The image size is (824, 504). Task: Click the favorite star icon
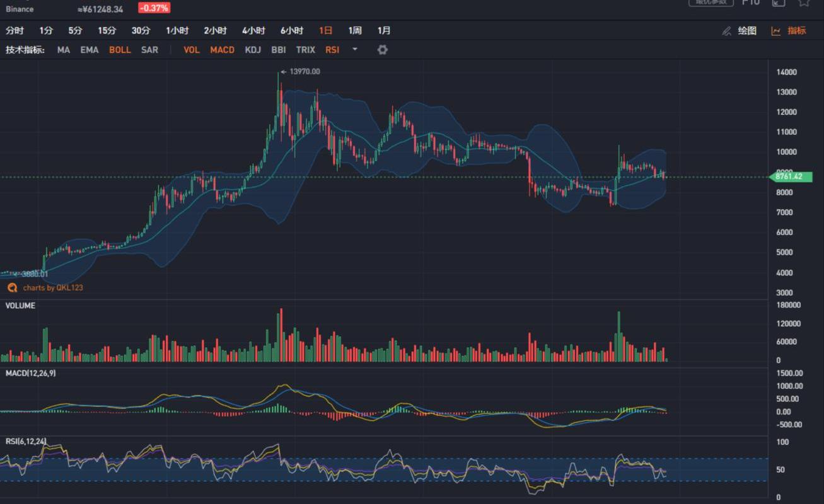tap(804, 3)
